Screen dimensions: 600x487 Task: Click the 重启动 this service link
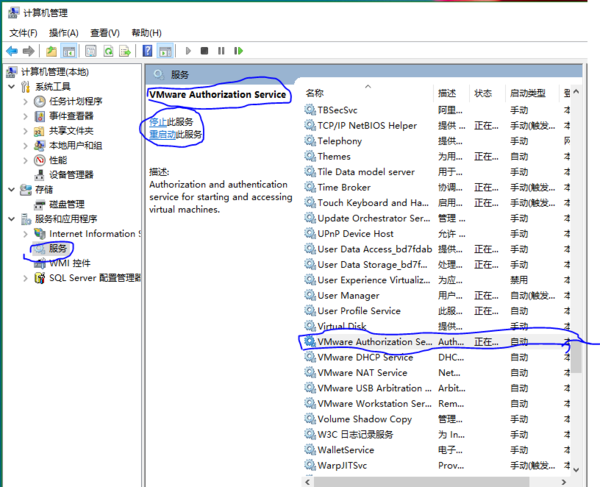point(162,134)
